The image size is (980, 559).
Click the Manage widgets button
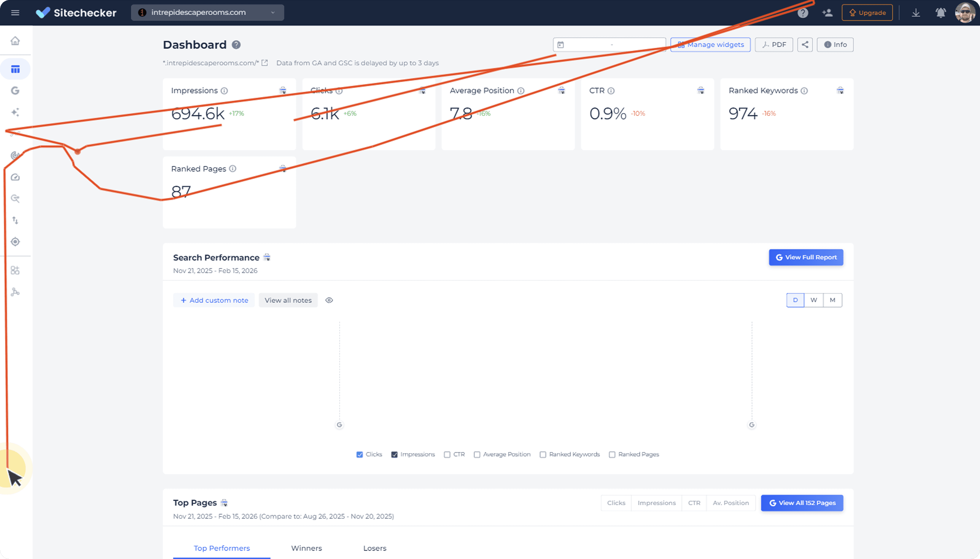[710, 45]
